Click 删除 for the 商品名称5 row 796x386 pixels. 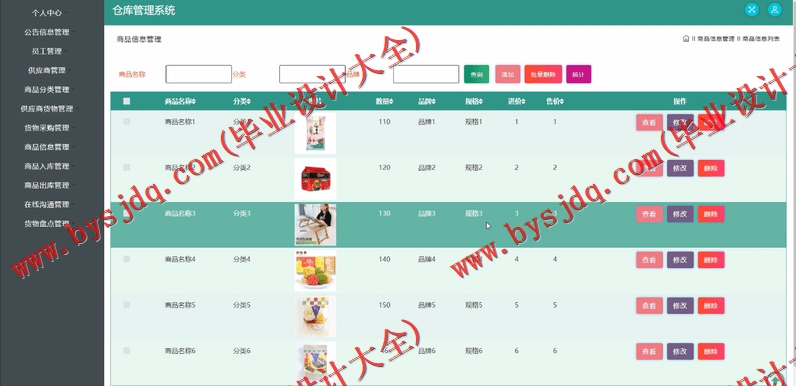pyautogui.click(x=711, y=305)
